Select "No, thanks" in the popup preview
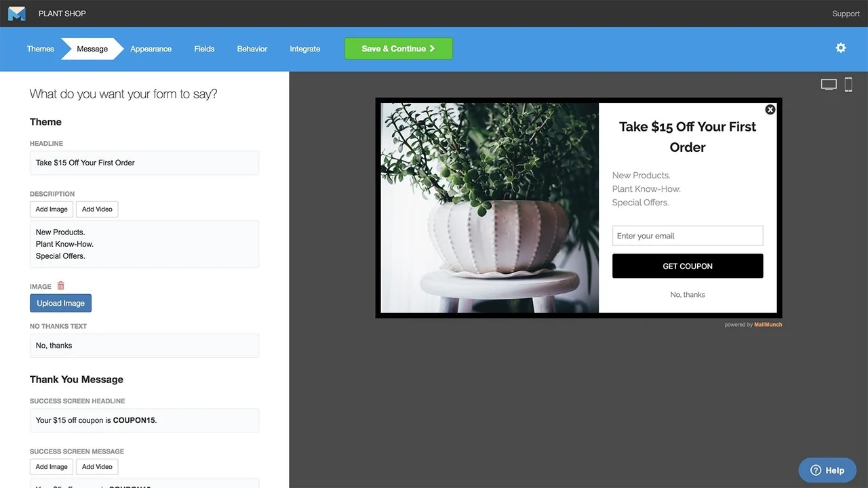 687,294
